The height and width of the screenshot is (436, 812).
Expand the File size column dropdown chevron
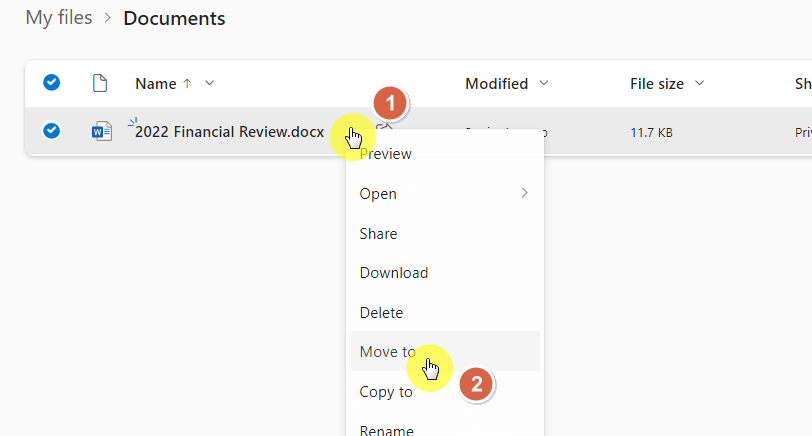[699, 83]
